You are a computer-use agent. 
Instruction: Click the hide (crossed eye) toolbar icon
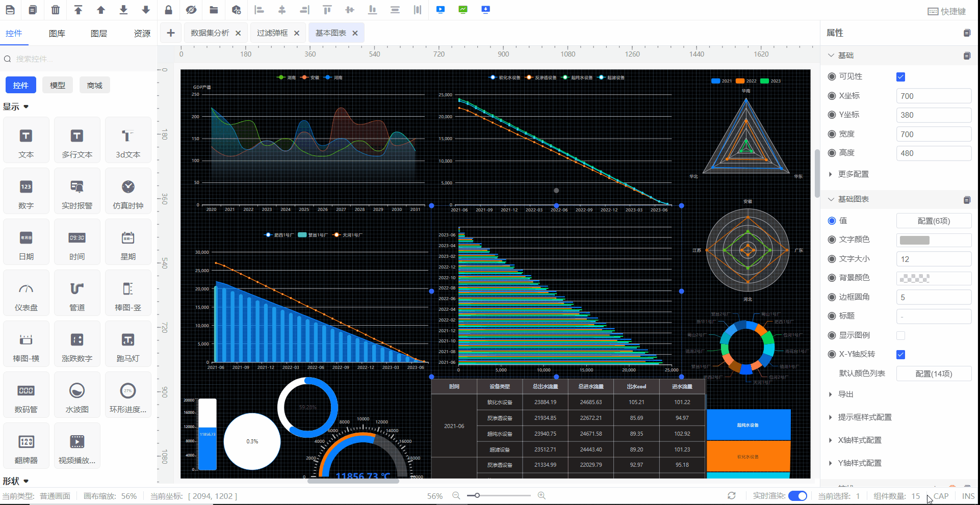[191, 10]
